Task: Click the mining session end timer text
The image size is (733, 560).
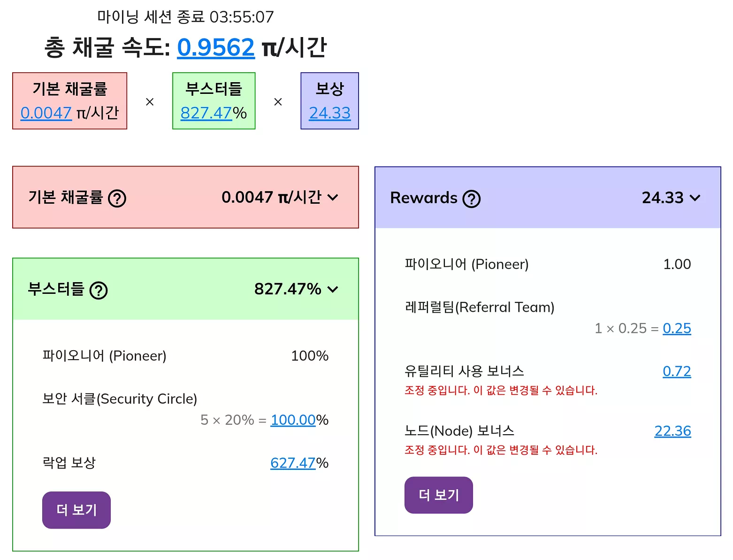Action: coord(185,16)
